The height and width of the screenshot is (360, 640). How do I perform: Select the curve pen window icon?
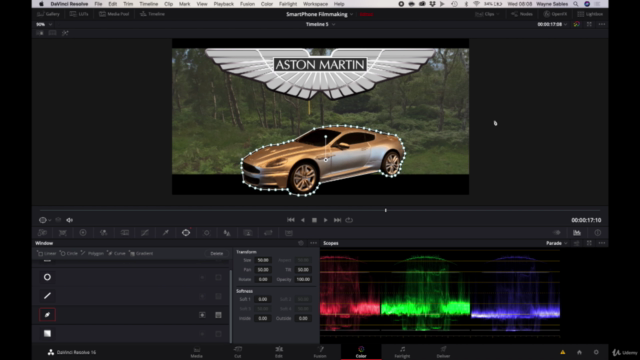coord(47,315)
